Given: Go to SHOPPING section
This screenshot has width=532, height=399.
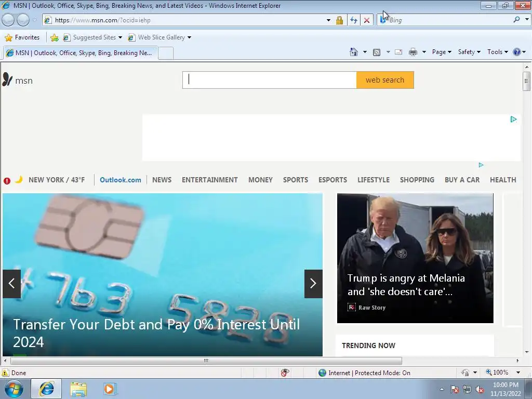Looking at the screenshot, I should (x=417, y=180).
